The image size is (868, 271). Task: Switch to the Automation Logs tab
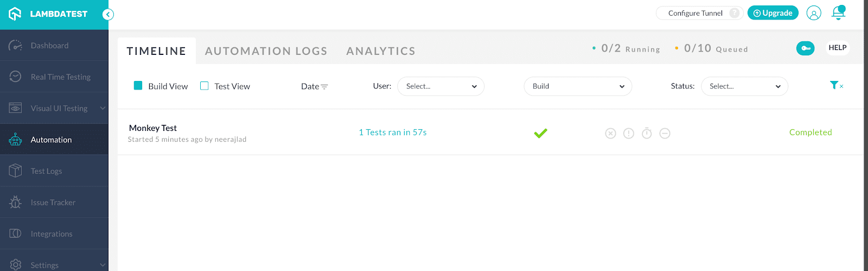266,51
